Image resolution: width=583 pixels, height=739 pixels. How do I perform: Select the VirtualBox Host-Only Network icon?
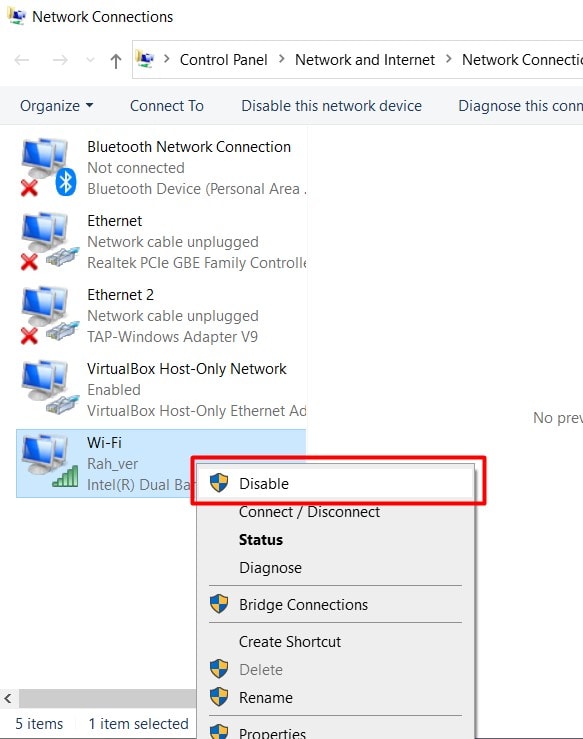click(49, 388)
